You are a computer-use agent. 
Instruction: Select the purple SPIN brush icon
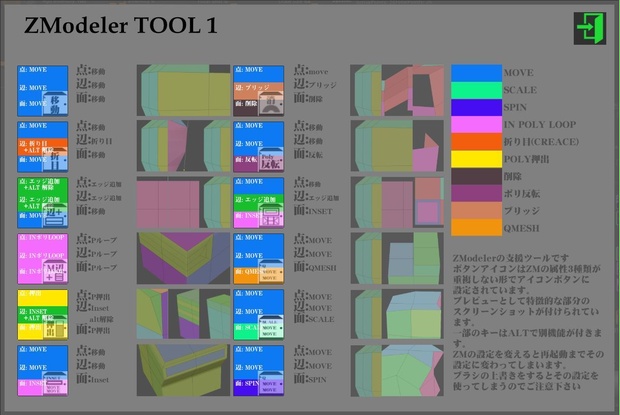coord(259,370)
